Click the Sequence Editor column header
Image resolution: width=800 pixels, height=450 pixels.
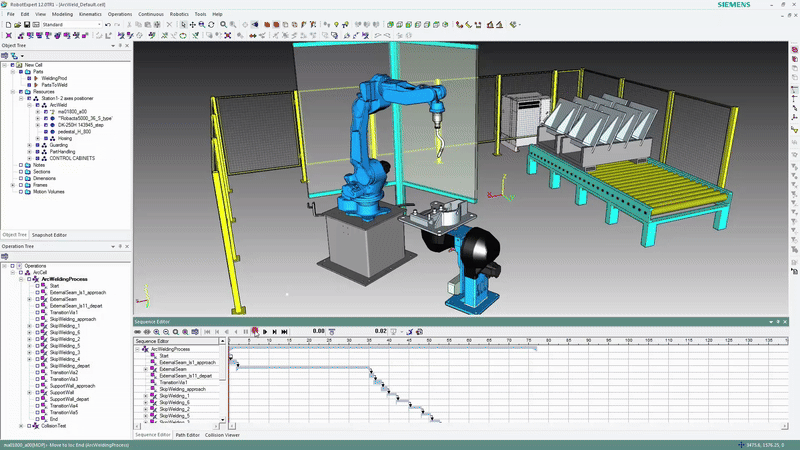click(x=177, y=341)
